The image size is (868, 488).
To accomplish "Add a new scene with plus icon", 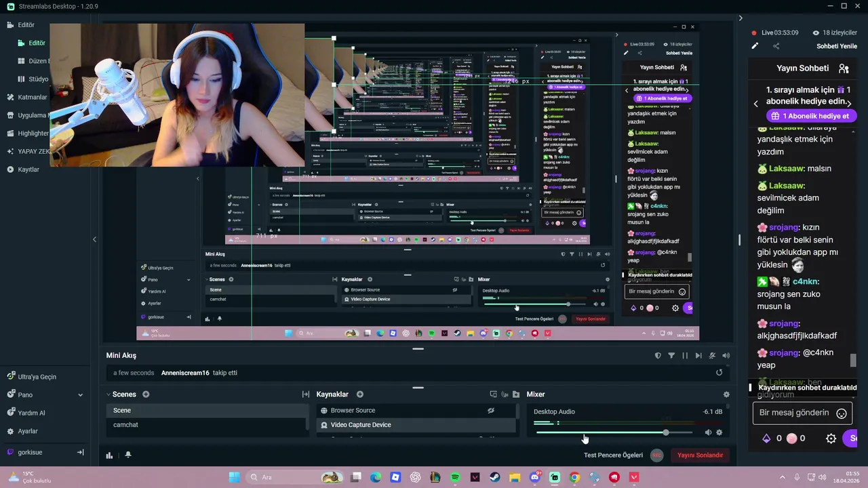I will tap(146, 394).
